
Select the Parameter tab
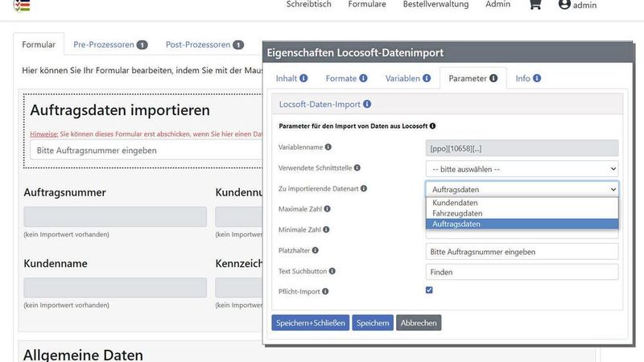tap(468, 78)
